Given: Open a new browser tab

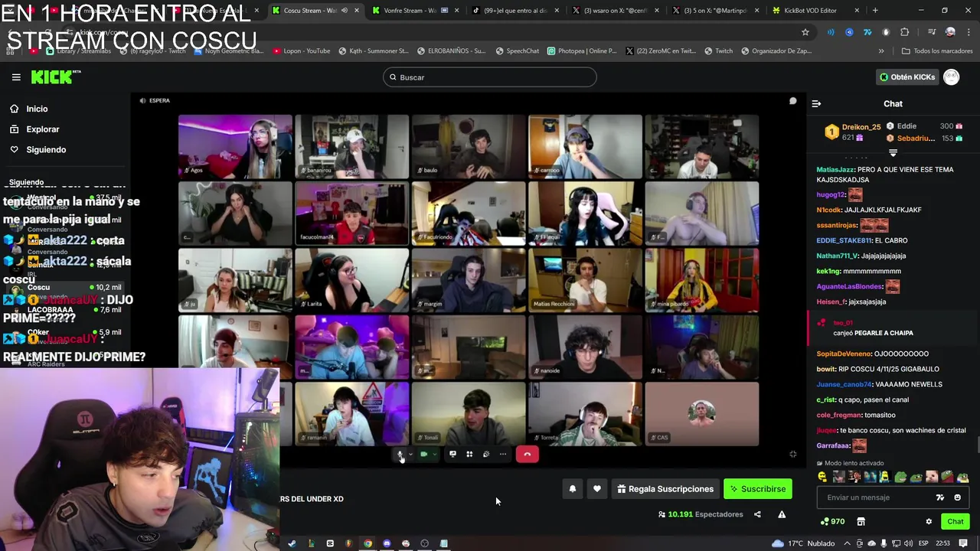Looking at the screenshot, I should tap(875, 11).
